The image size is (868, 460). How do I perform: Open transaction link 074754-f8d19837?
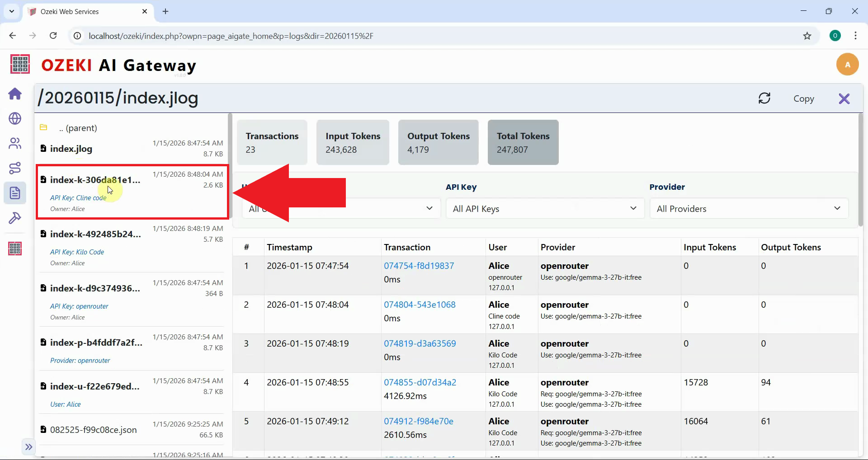[419, 266]
